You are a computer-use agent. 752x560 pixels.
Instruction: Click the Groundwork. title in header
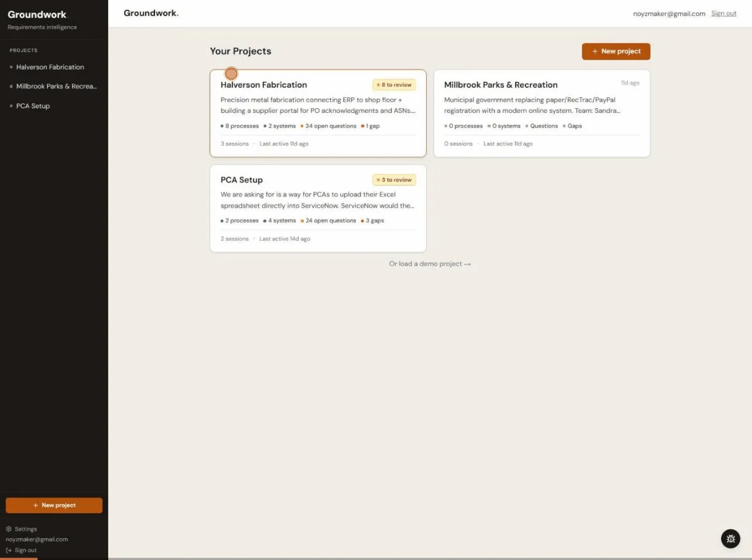click(151, 13)
